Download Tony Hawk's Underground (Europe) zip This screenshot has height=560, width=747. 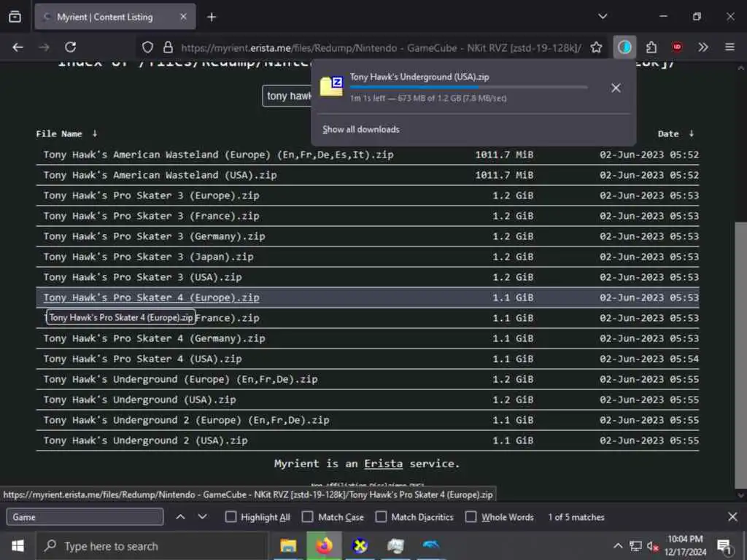(x=180, y=379)
